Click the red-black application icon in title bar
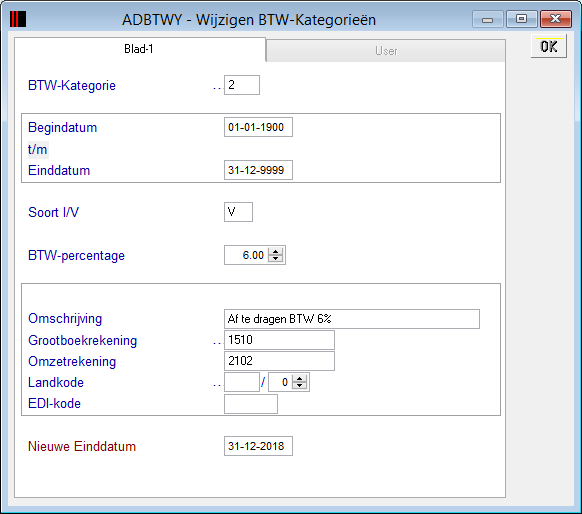582x514 pixels. (18, 19)
